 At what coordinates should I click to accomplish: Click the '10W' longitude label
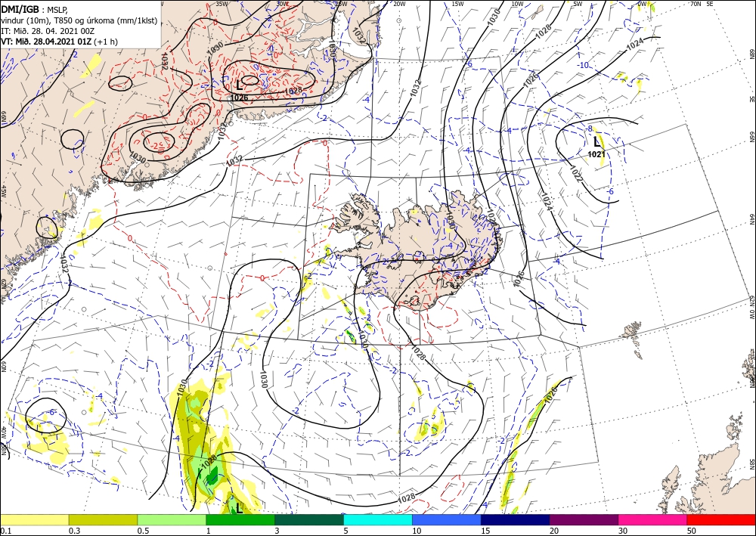pos(517,3)
